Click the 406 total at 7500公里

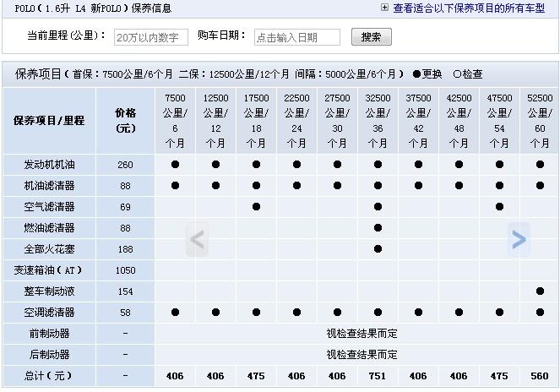(x=175, y=376)
